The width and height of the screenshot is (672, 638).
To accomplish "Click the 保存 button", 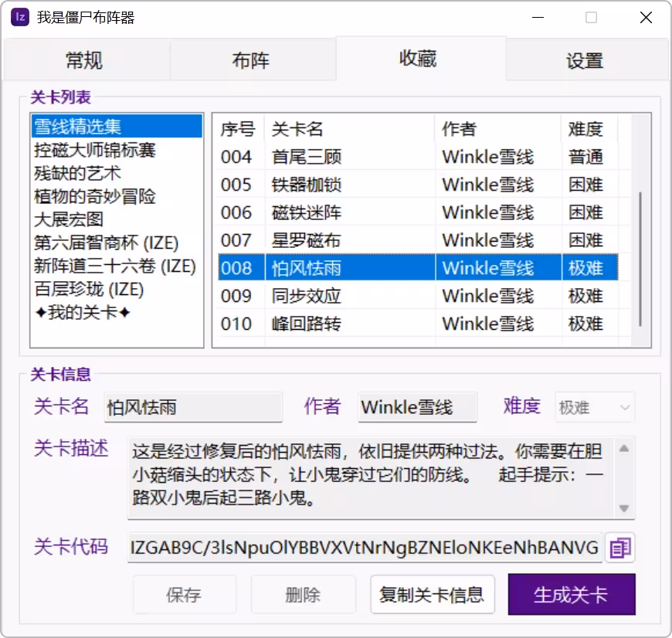I will coord(185,595).
